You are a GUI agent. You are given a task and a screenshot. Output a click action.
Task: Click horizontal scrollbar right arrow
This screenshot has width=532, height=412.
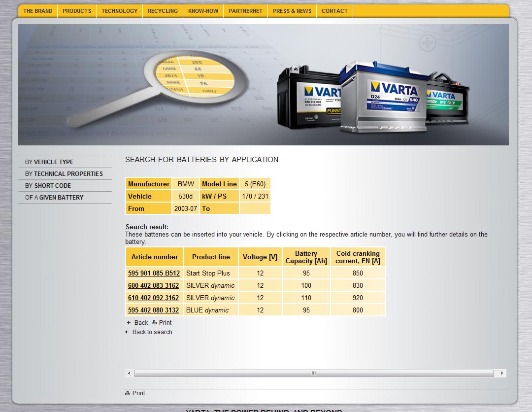502,373
